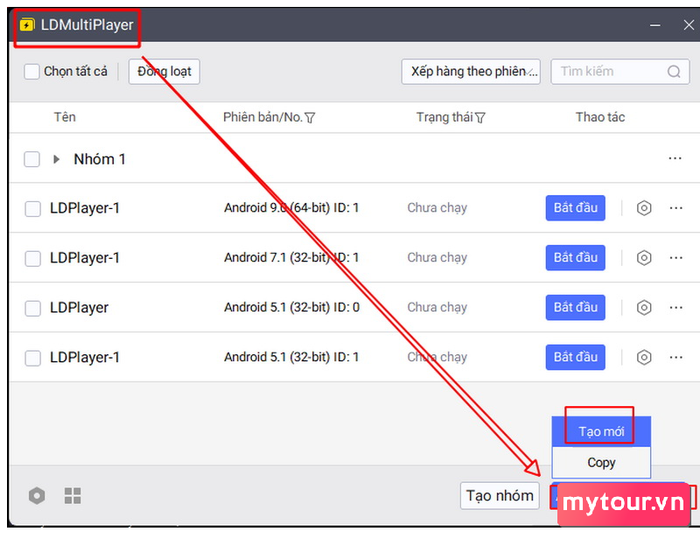Image resolution: width=700 pixels, height=538 pixels.
Task: Open settings for LDPlayer Android 5.1 ID: 0
Action: point(644,308)
